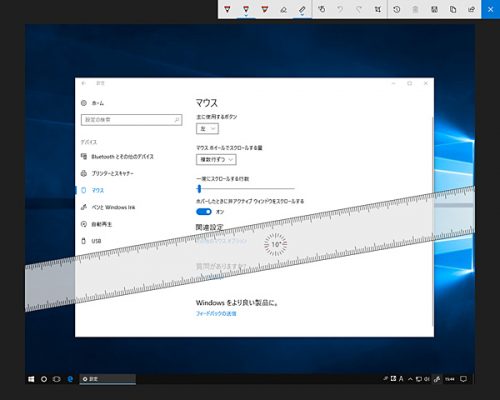Save the sketch with floppy icon
The width and height of the screenshot is (500, 400).
[x=434, y=9]
